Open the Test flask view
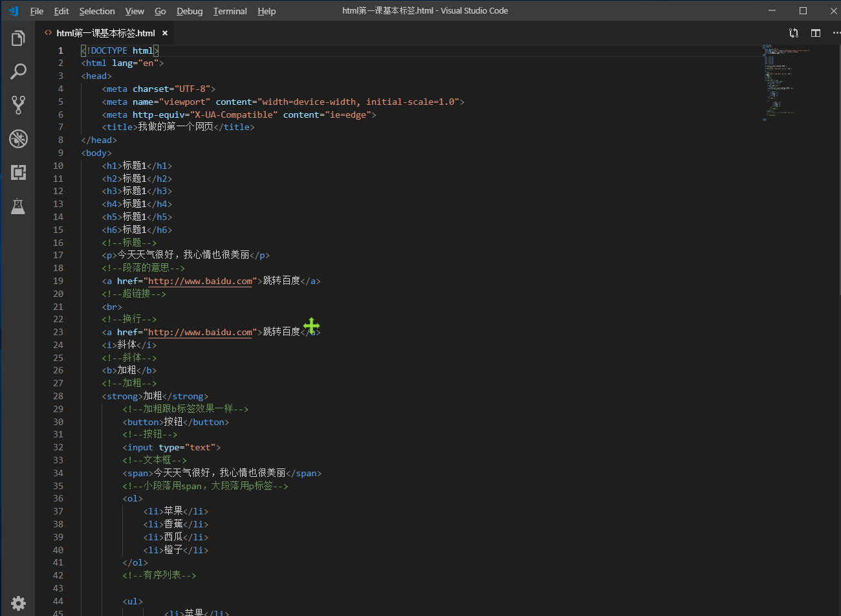The width and height of the screenshot is (841, 616). coord(18,206)
